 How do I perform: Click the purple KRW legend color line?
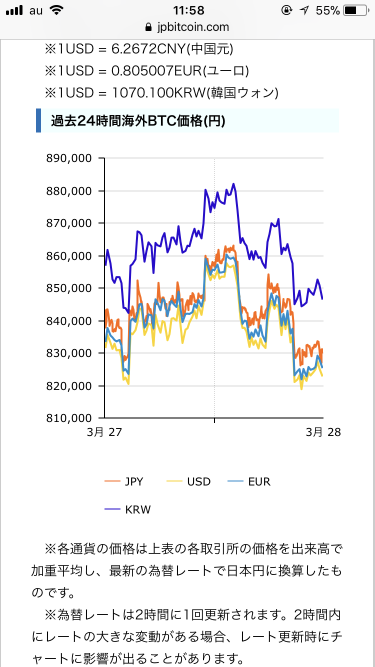[113, 509]
